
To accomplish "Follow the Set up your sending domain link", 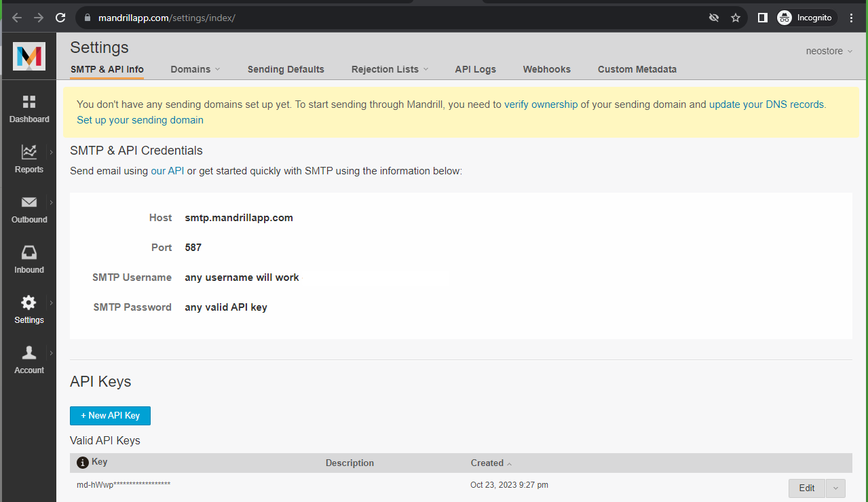I will (x=140, y=119).
